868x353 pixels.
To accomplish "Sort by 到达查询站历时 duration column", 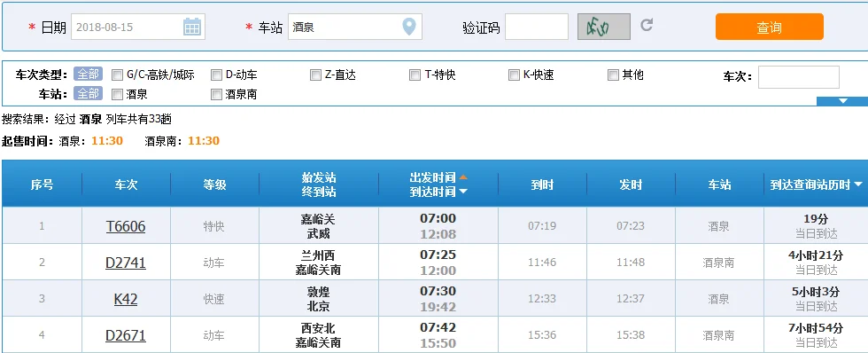I will click(816, 184).
